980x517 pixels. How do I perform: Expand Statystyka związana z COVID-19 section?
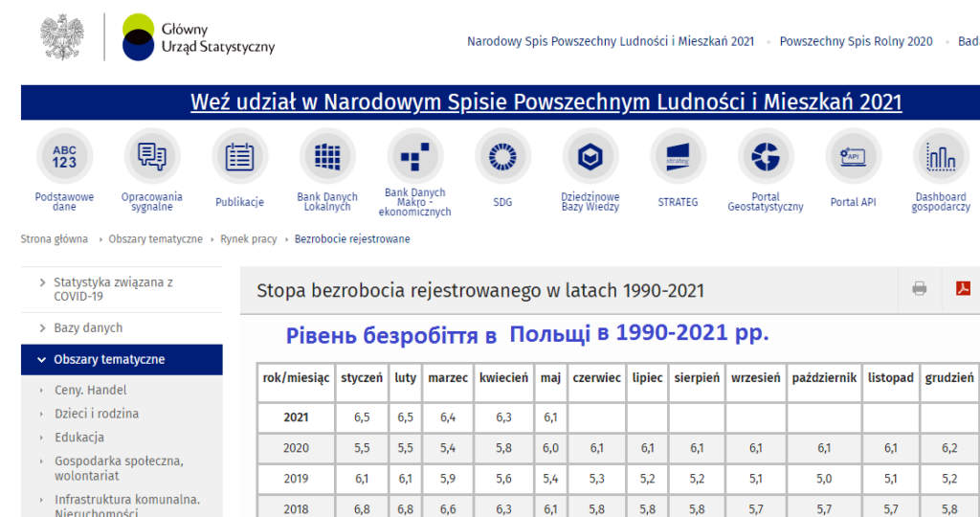(x=113, y=289)
